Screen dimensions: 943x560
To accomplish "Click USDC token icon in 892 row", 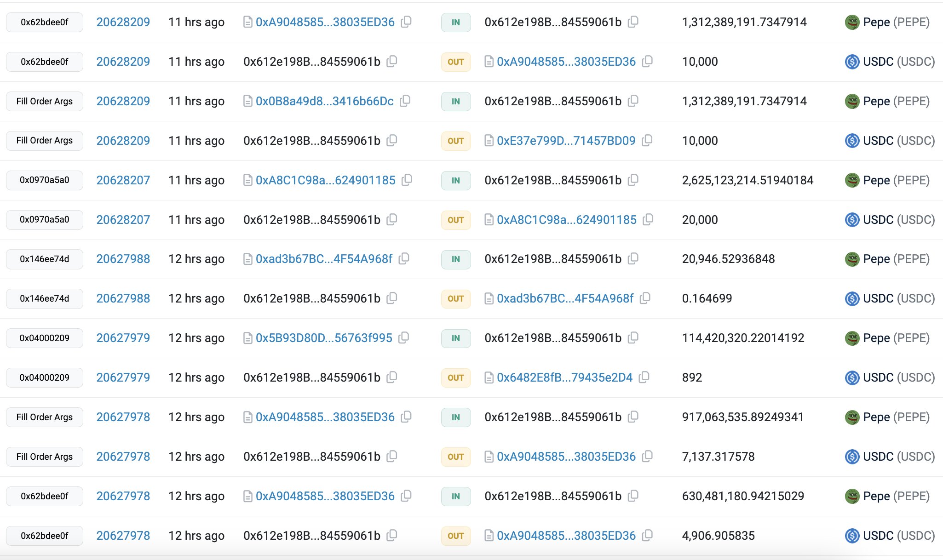I will (x=852, y=378).
